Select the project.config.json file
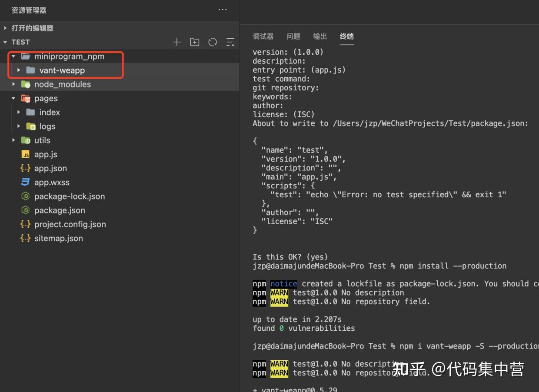This screenshot has height=392, width=539. (70, 224)
